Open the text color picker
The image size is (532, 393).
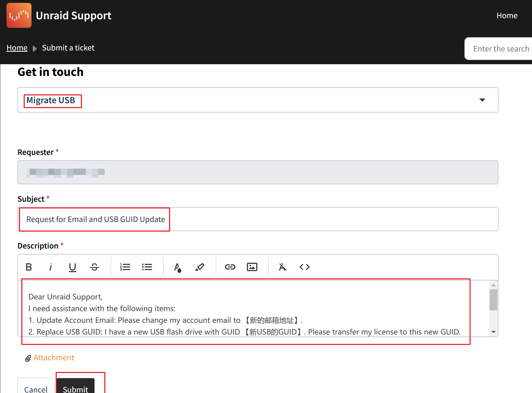178,267
